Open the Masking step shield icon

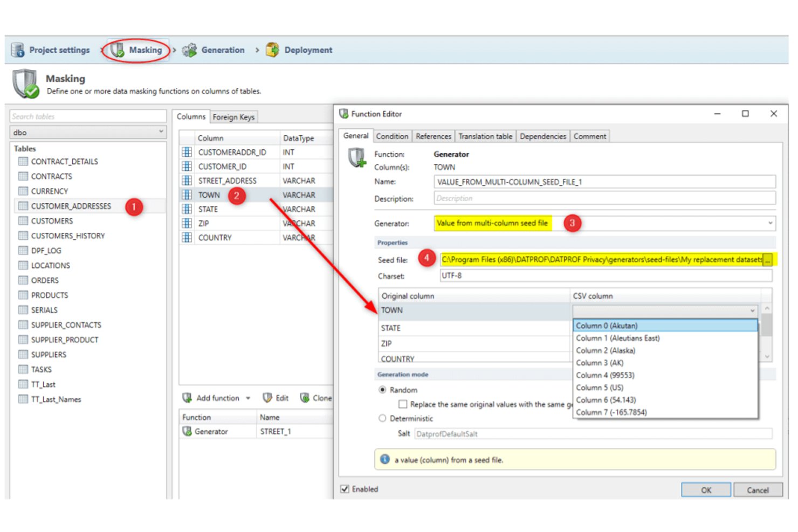(x=118, y=50)
